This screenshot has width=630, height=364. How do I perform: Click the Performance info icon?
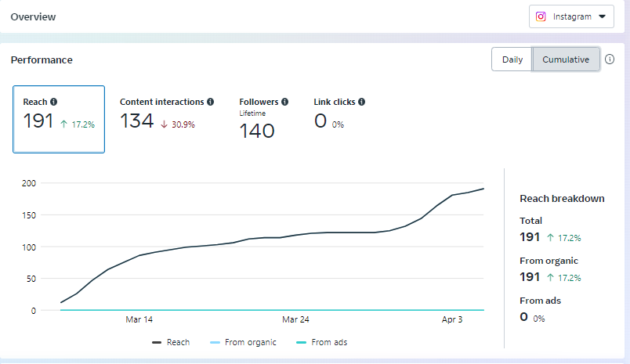(x=610, y=59)
